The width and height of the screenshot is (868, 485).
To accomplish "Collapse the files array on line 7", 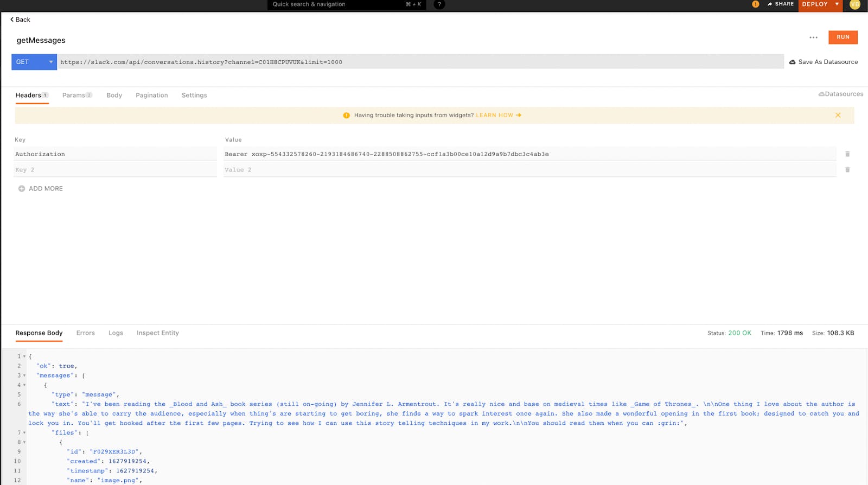I will tap(24, 433).
